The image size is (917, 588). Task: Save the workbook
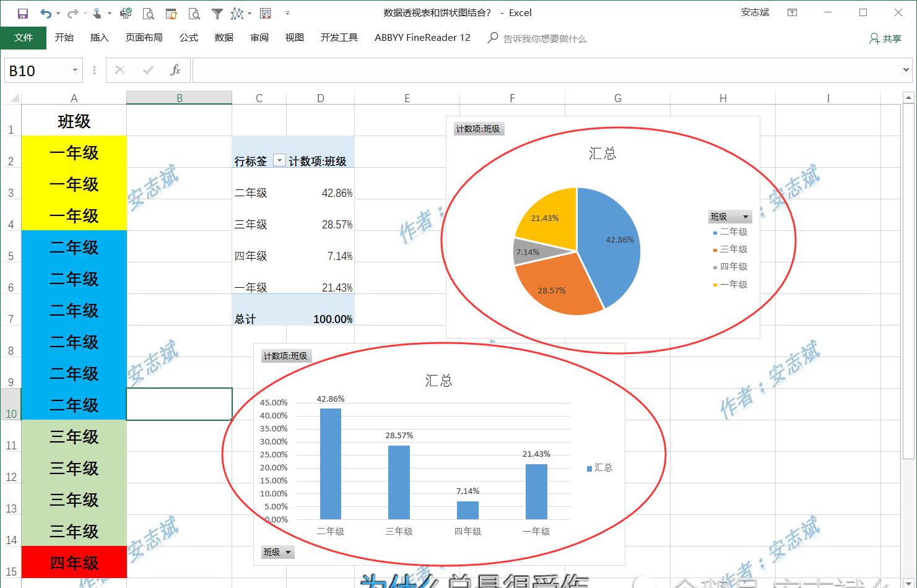point(23,14)
